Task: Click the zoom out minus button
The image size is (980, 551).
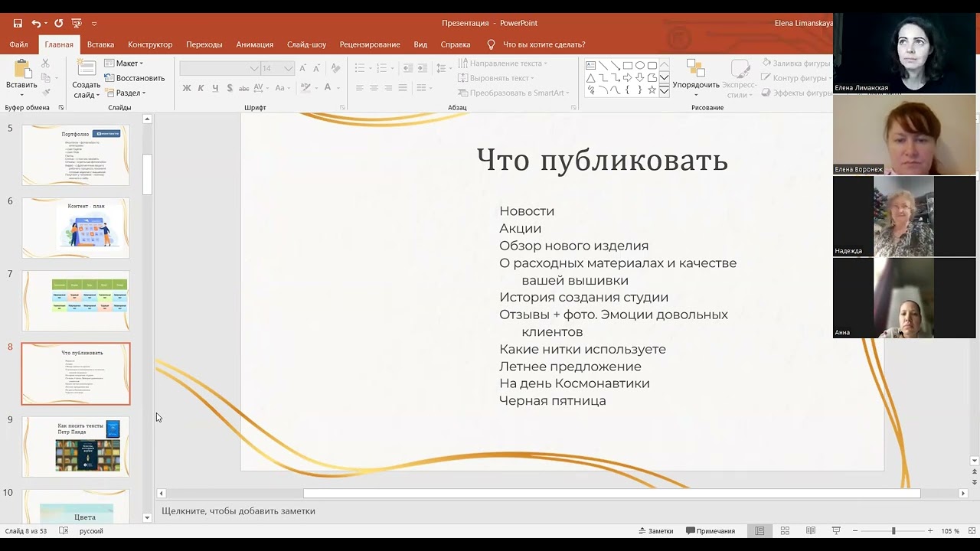Action: tap(855, 530)
